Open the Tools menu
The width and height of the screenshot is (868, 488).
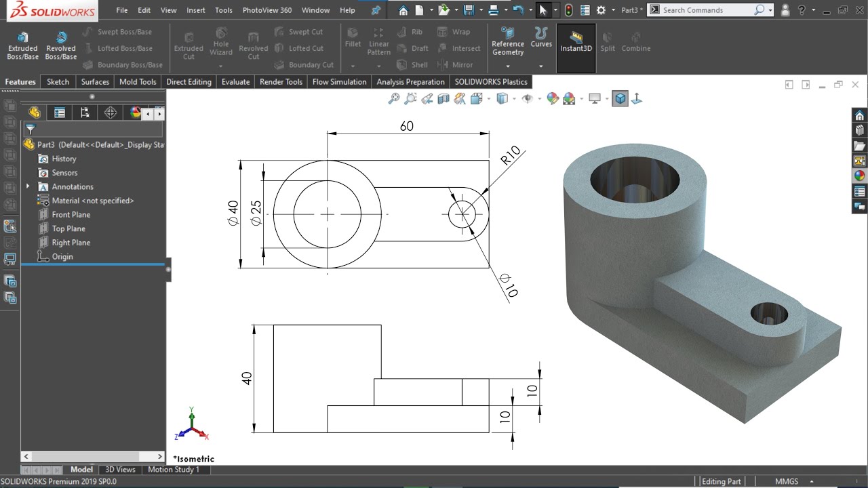(224, 10)
